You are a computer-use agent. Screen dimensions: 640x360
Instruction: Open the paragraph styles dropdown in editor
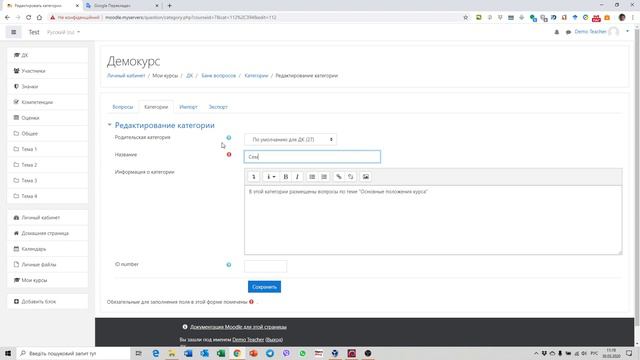[271, 177]
